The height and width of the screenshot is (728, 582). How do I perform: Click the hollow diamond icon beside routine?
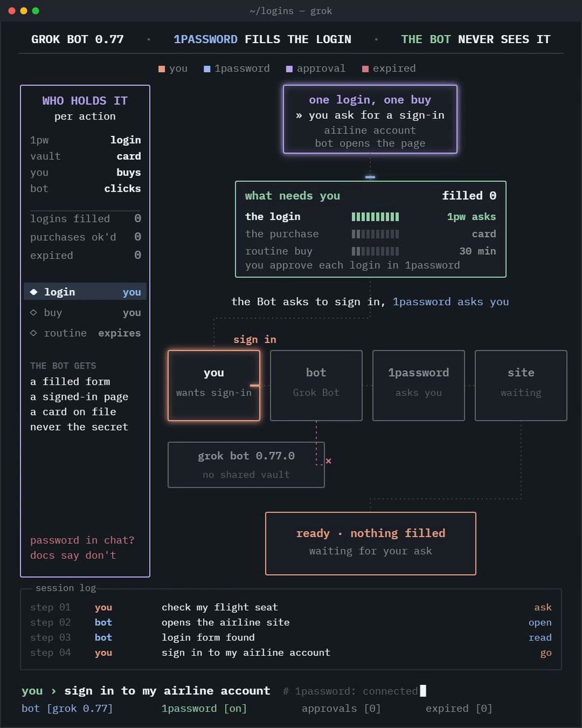click(x=34, y=333)
